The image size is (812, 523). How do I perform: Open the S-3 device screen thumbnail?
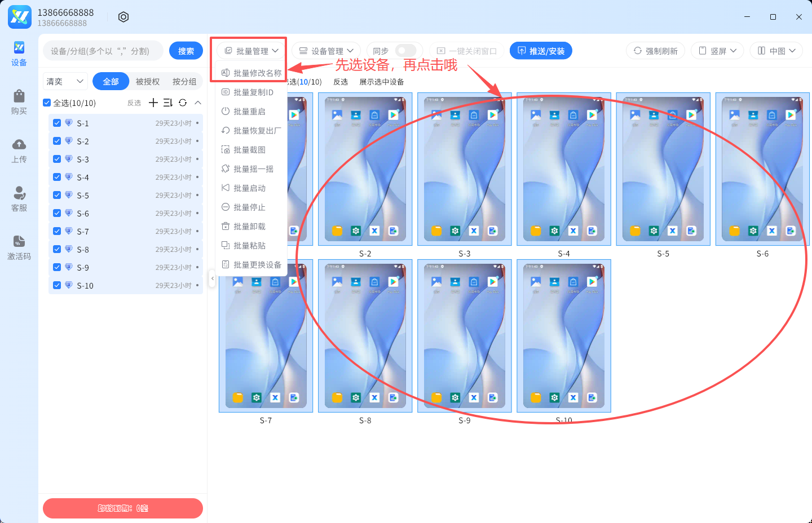click(x=465, y=169)
